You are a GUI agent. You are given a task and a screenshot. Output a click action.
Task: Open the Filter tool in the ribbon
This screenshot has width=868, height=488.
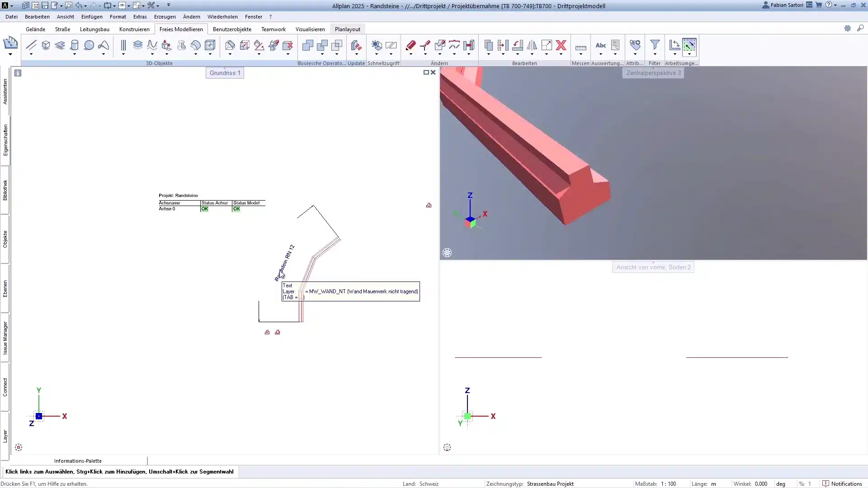pyautogui.click(x=655, y=45)
